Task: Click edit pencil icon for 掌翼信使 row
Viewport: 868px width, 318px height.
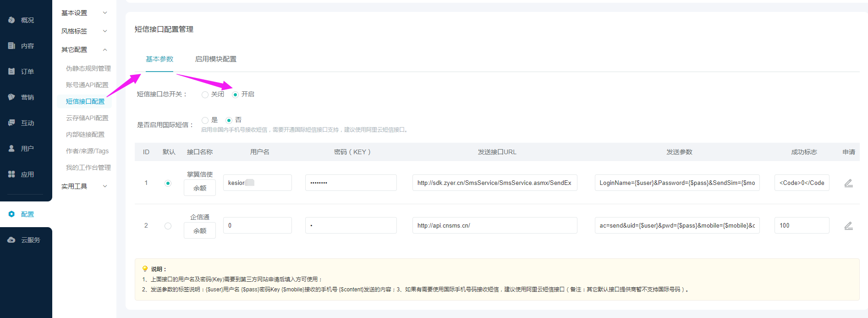Action: tap(848, 183)
